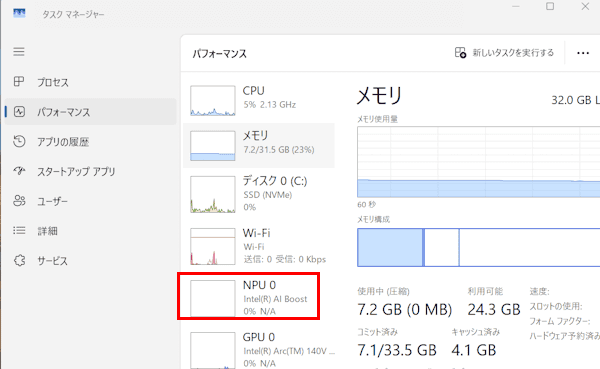Switch to パフォーマンス page
600x369 pixels.
coord(90,112)
